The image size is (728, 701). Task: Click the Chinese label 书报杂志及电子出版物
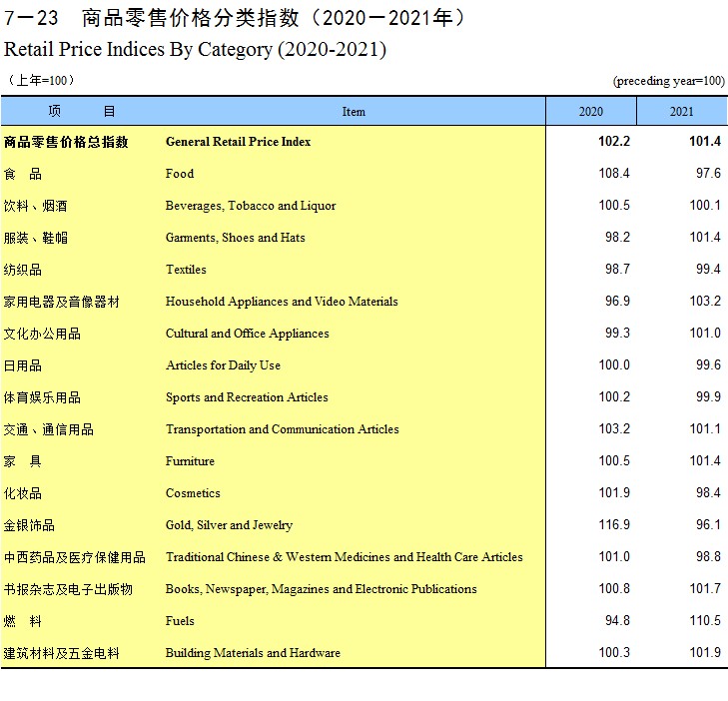tap(68, 589)
